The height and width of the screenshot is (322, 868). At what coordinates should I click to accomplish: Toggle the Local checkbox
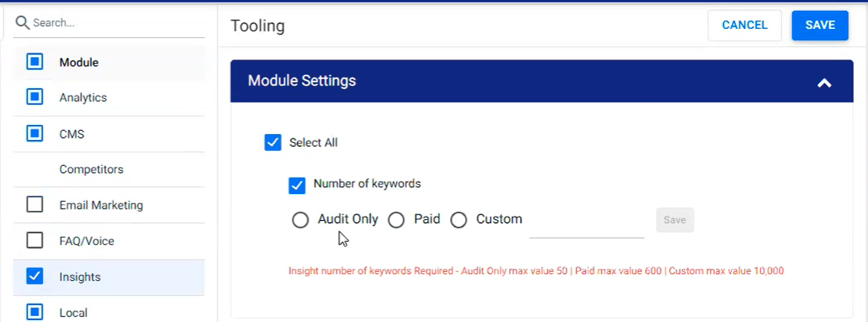coord(35,312)
